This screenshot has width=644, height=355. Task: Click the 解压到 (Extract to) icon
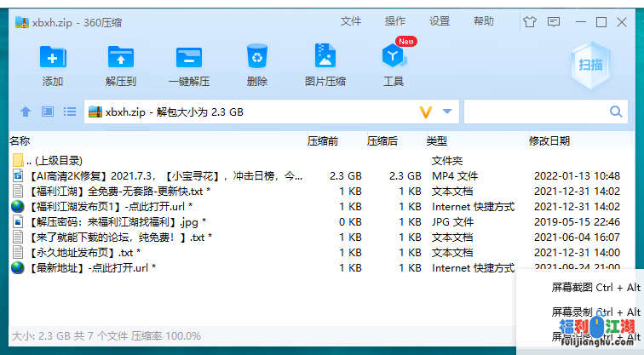coord(120,57)
